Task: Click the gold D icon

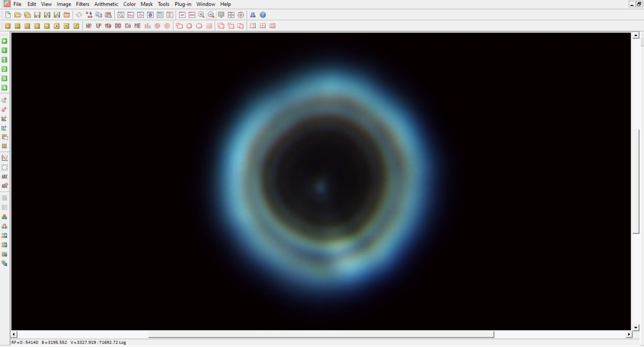Action: pos(37,26)
